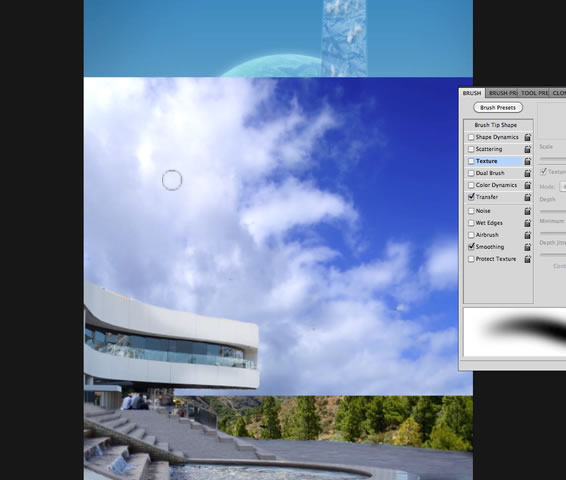Toggle lock icon for Texture
The image size is (566, 480).
(527, 161)
